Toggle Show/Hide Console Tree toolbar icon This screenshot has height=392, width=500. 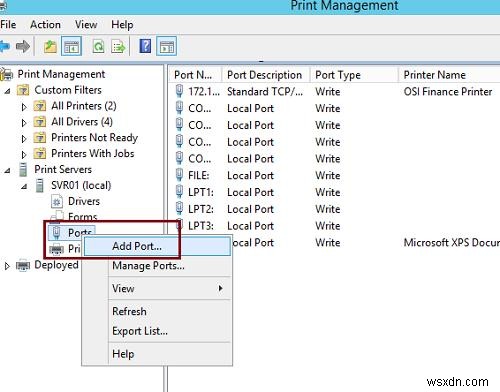[x=71, y=46]
